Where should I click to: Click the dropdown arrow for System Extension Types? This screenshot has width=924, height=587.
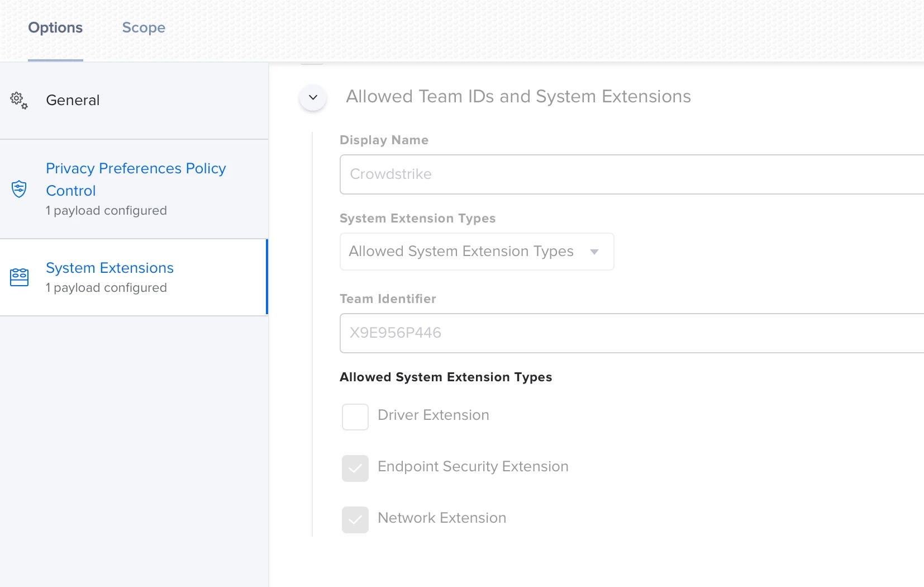click(x=594, y=252)
